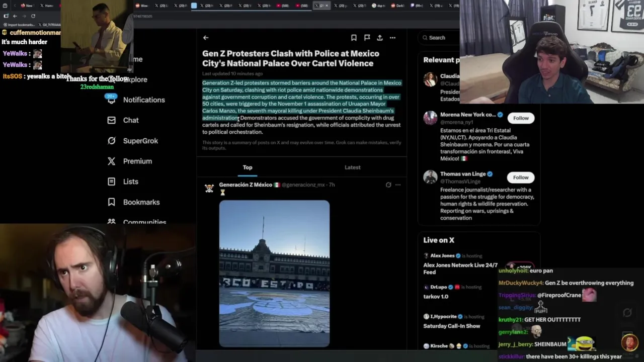Open Alex Jones Network Live 24/7 Feed
This screenshot has width=644, height=362.
point(460,268)
